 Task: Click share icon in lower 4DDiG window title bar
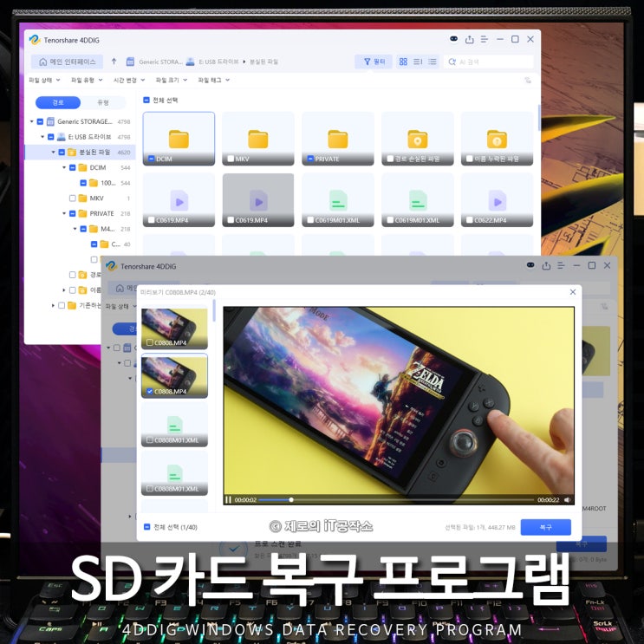tap(546, 266)
